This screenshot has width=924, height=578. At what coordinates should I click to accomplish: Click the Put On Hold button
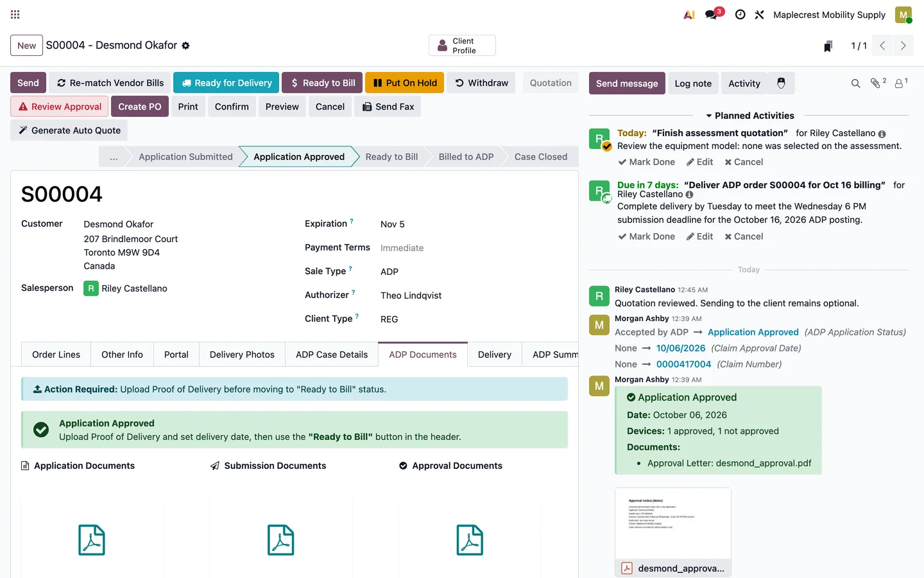(x=404, y=83)
